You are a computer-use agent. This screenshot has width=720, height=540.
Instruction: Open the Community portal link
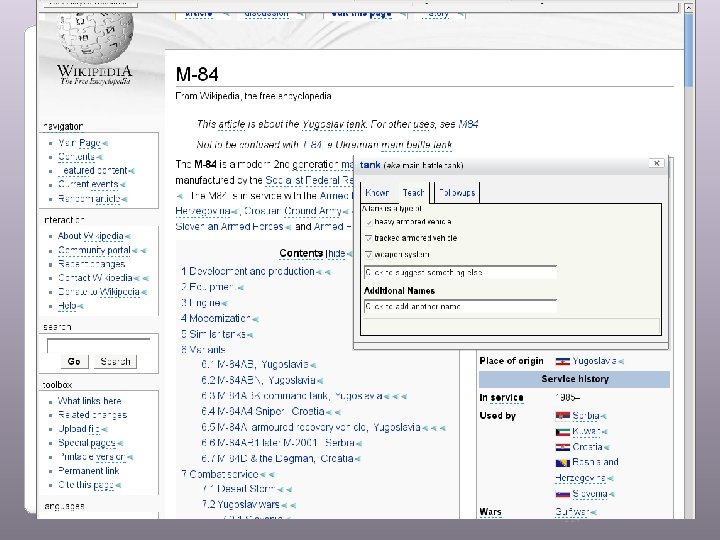click(x=94, y=251)
